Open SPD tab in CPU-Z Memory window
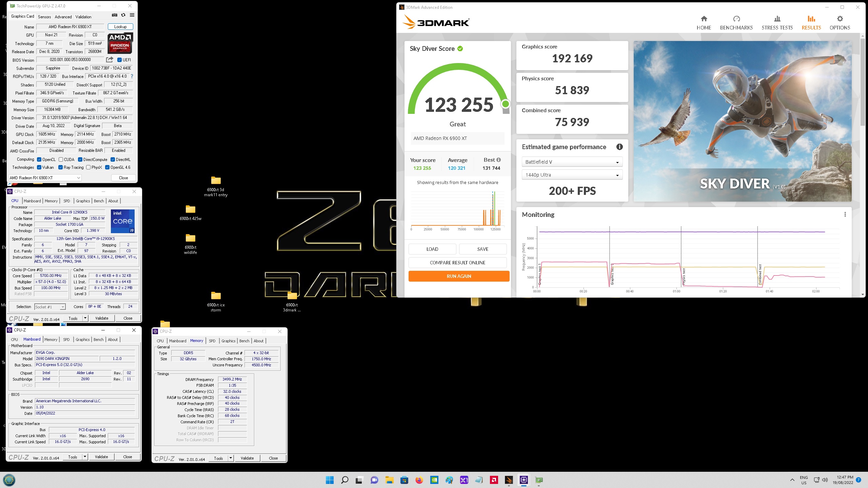Screen dimensions: 868x488 coord(212,341)
